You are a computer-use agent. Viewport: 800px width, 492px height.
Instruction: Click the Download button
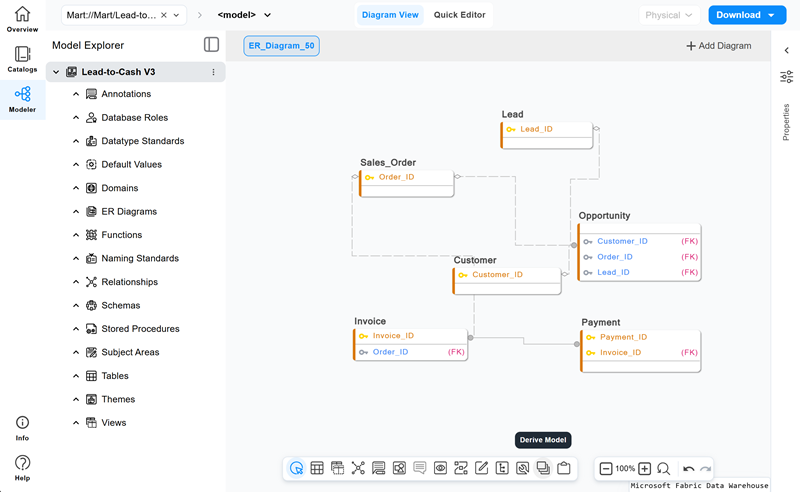click(747, 15)
